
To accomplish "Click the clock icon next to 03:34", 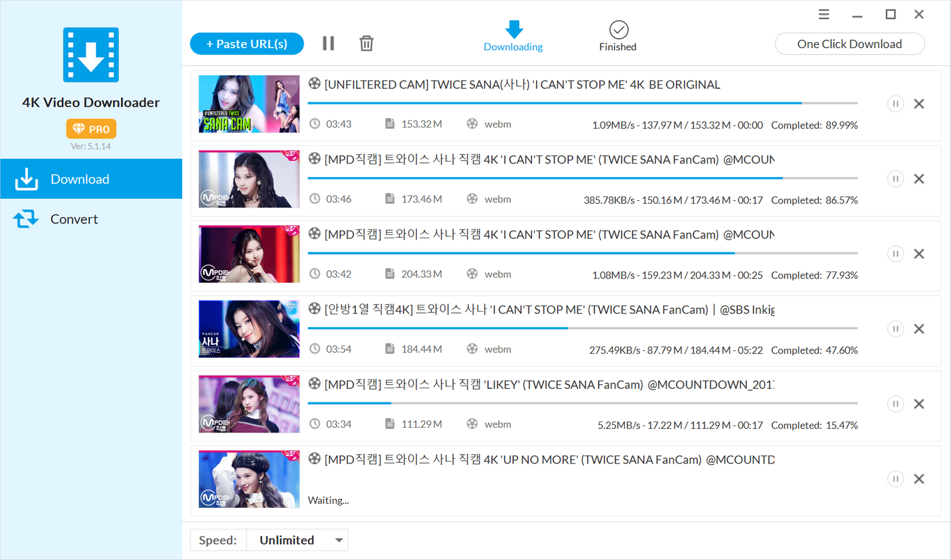I will click(x=315, y=424).
